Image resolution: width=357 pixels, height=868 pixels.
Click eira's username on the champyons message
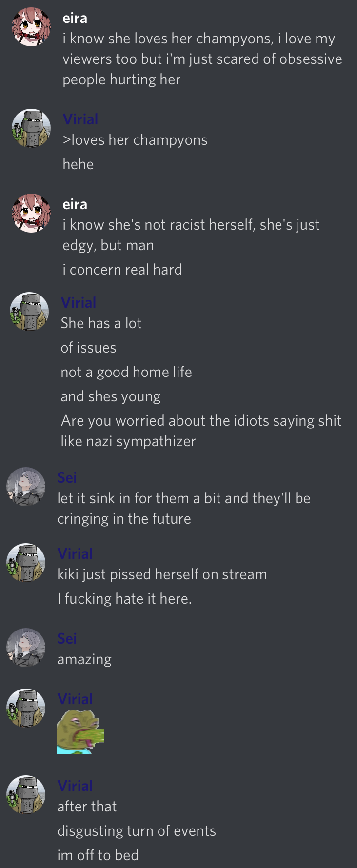pos(75,18)
